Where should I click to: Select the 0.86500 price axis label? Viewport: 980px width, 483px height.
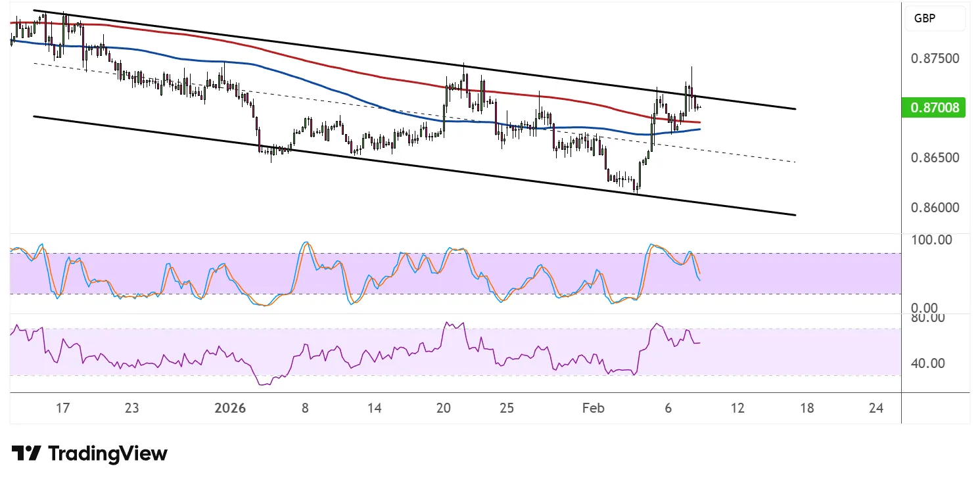point(934,158)
